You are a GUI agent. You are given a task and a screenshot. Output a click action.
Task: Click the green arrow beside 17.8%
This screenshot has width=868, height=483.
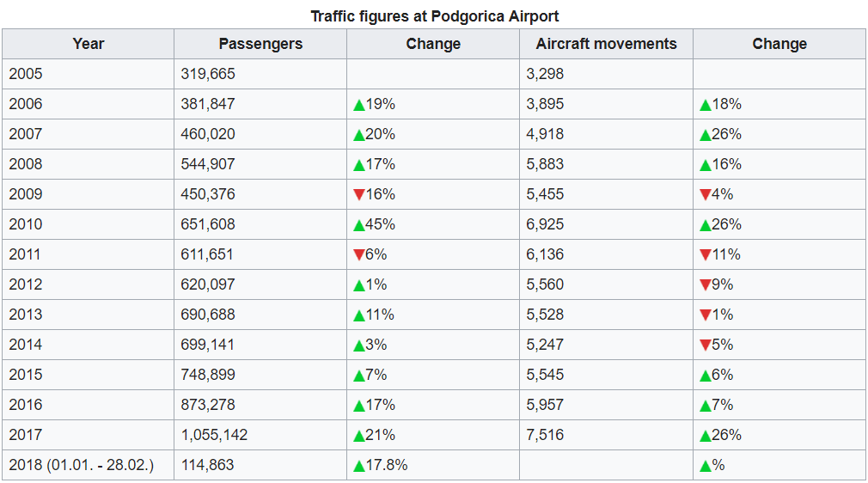359,466
